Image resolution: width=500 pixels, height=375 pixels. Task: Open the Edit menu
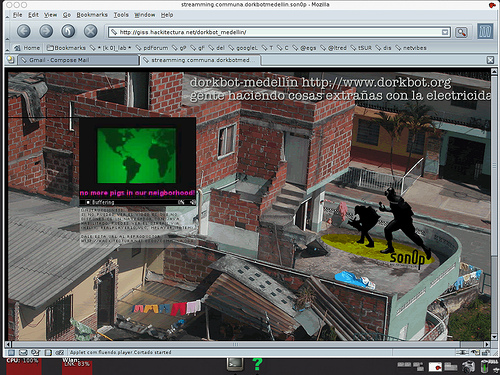coord(33,15)
